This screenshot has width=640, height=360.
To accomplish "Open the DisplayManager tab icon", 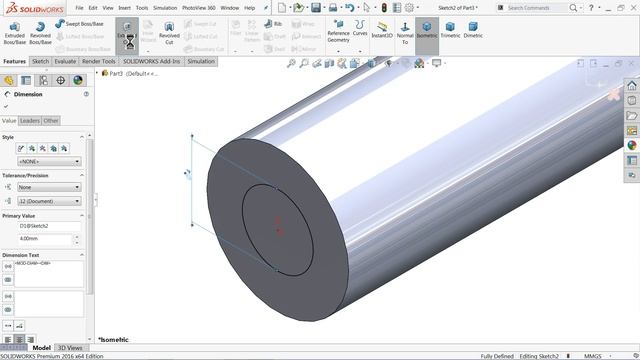I will pyautogui.click(x=78, y=80).
